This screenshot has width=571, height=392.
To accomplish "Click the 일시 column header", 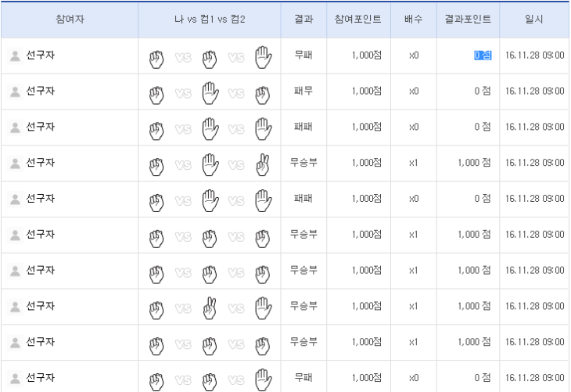I will (x=534, y=20).
